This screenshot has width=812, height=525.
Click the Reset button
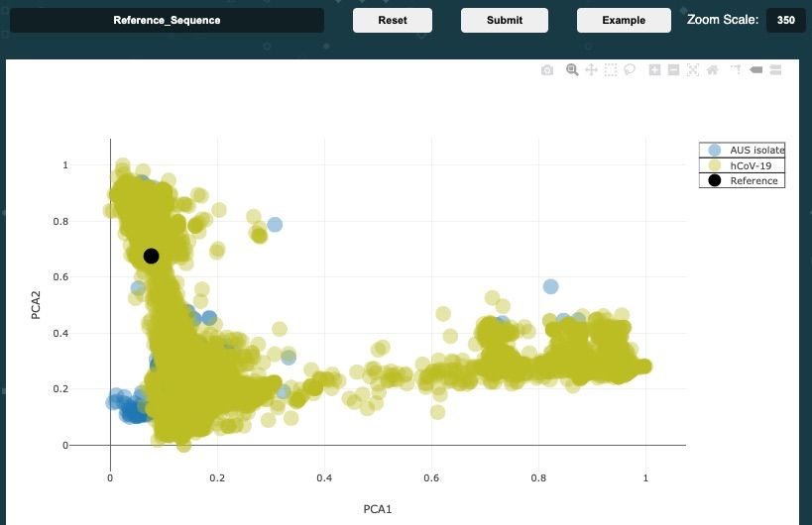click(x=393, y=20)
